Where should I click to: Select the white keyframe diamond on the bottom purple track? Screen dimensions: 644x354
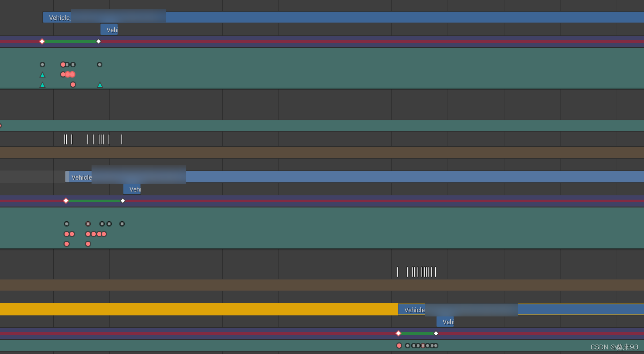[398, 333]
